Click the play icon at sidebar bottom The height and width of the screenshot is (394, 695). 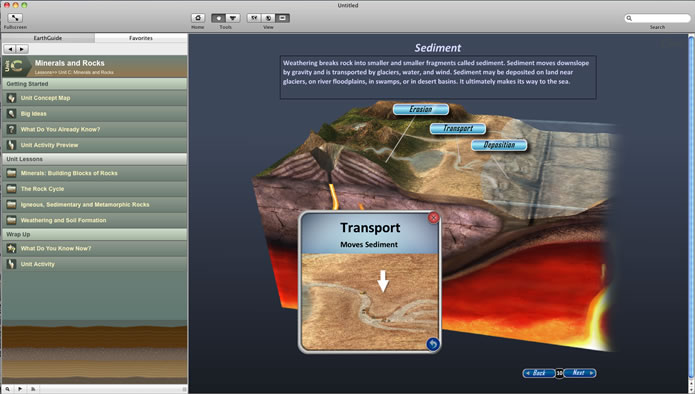point(20,389)
